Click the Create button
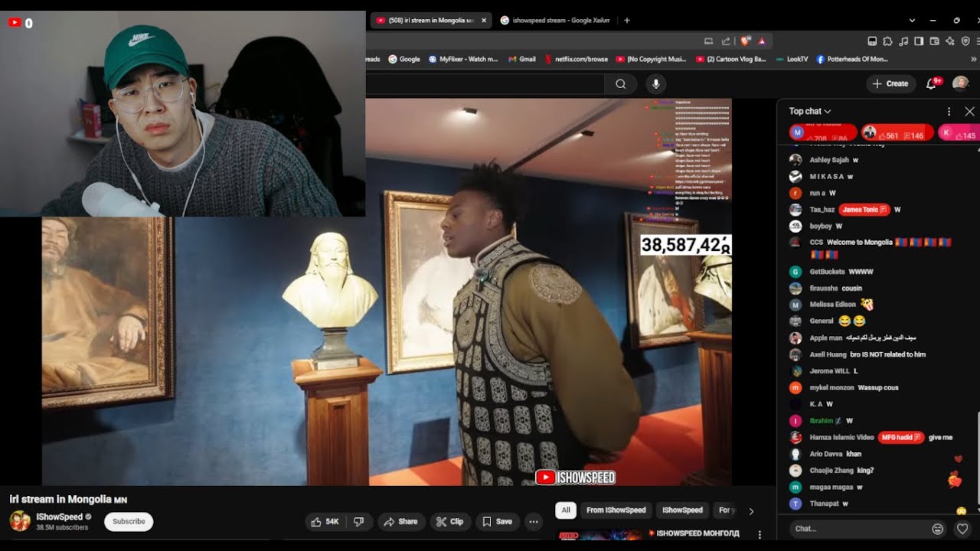The image size is (980, 551). tap(891, 83)
